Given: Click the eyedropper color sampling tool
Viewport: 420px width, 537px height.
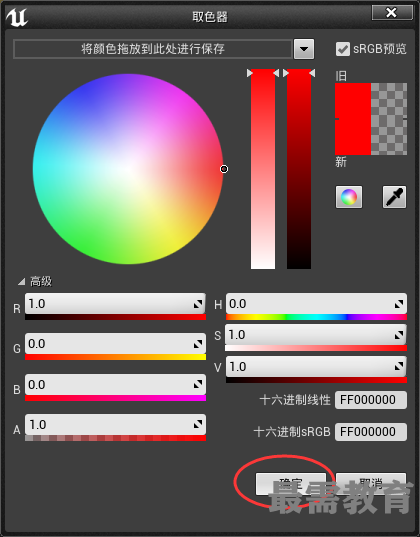Looking at the screenshot, I should point(394,197).
